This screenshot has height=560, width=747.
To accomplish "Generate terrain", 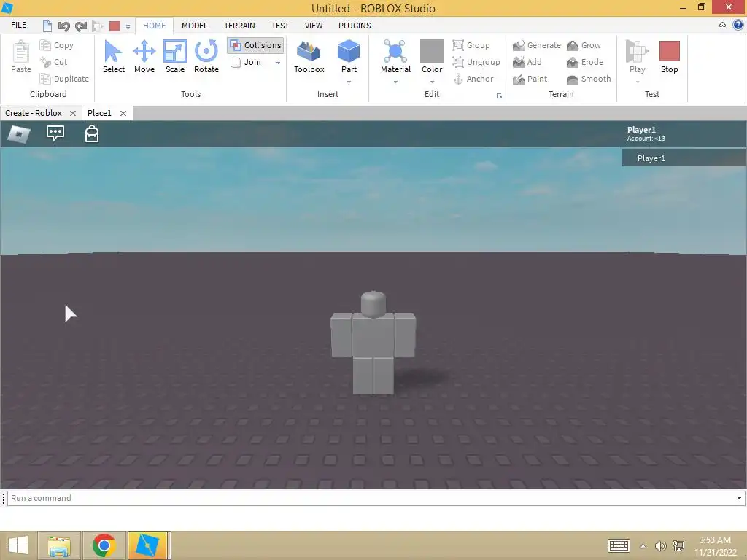I will pos(537,45).
